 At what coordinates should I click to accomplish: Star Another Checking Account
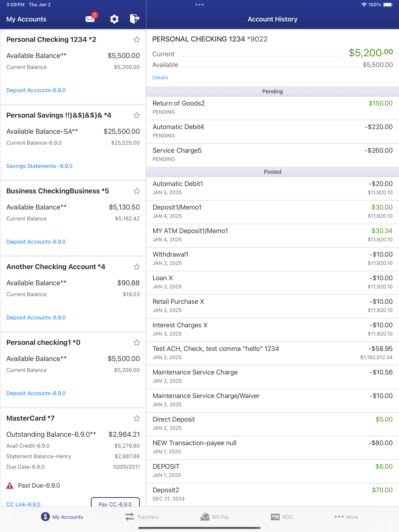tap(137, 267)
